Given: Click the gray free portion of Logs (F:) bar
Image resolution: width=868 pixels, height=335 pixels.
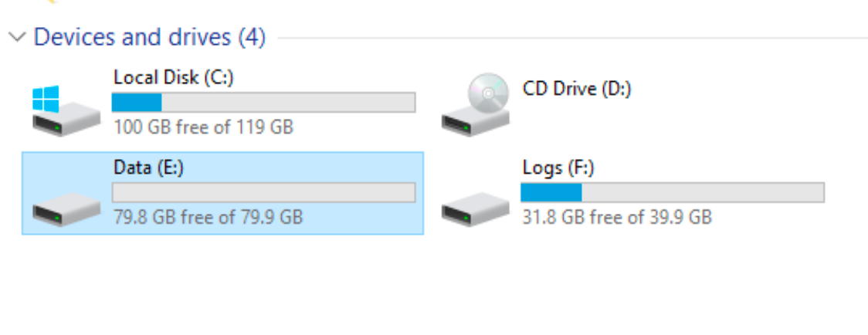Looking at the screenshot, I should [x=703, y=192].
